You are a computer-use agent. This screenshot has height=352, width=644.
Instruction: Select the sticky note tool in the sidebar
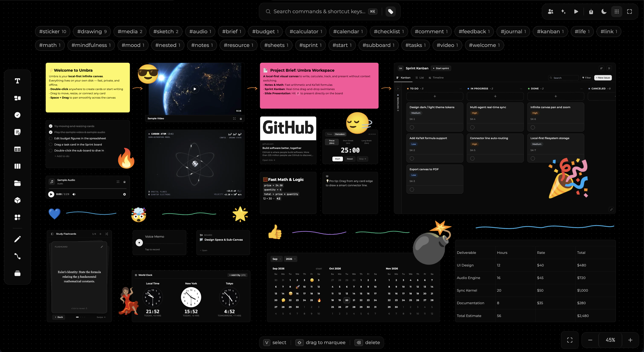point(17,132)
